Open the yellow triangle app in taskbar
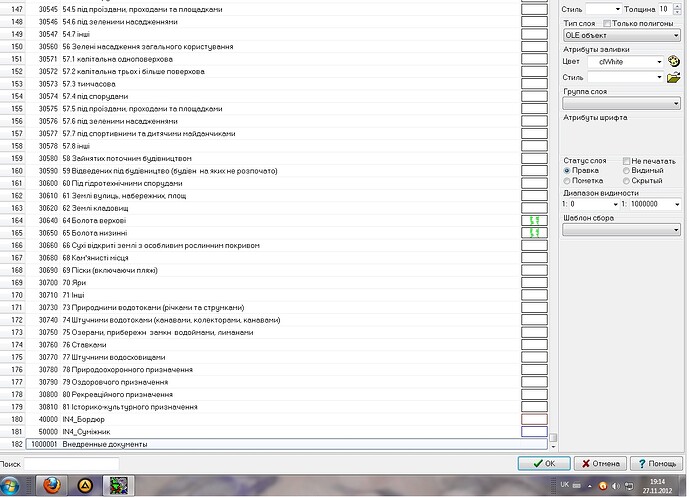The image size is (690, 497). pos(85,486)
